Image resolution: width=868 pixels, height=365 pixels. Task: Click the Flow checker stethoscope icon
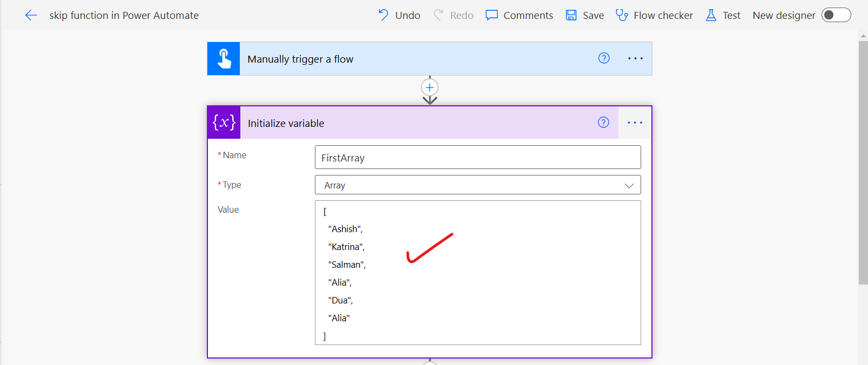622,15
